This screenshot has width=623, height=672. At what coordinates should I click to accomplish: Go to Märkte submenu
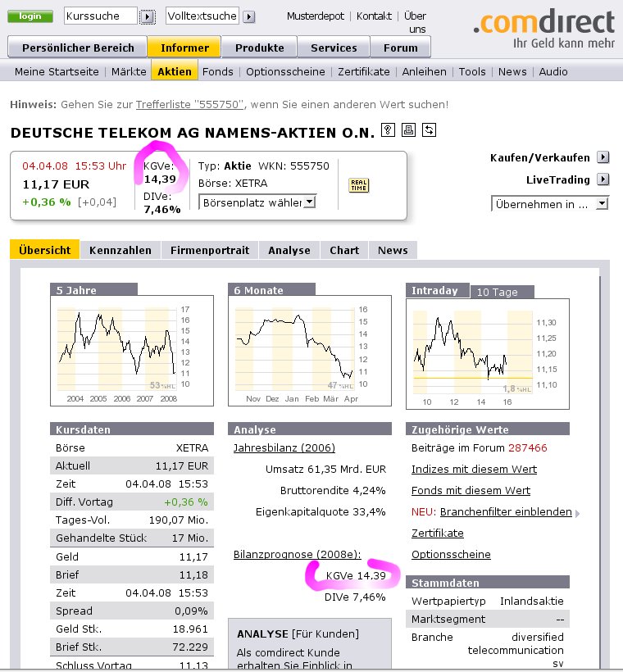pos(129,71)
